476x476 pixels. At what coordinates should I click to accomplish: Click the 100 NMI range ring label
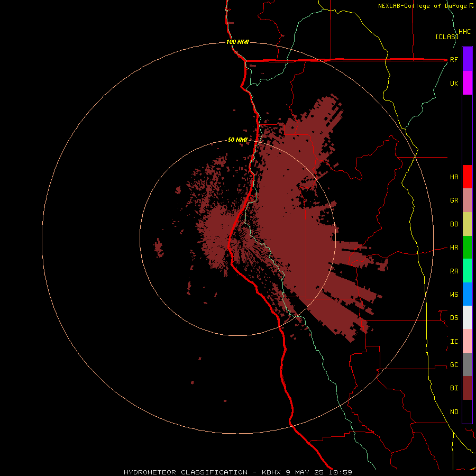[237, 42]
